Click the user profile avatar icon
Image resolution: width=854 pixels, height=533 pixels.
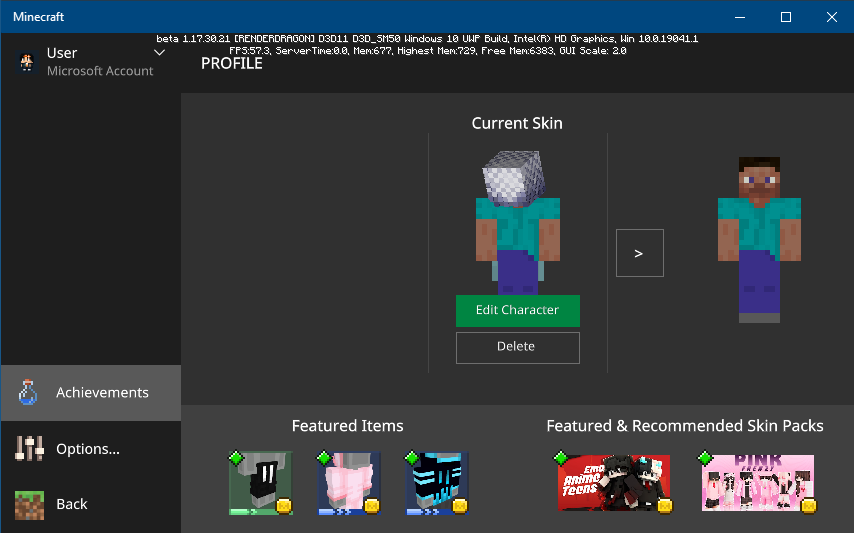[27, 62]
